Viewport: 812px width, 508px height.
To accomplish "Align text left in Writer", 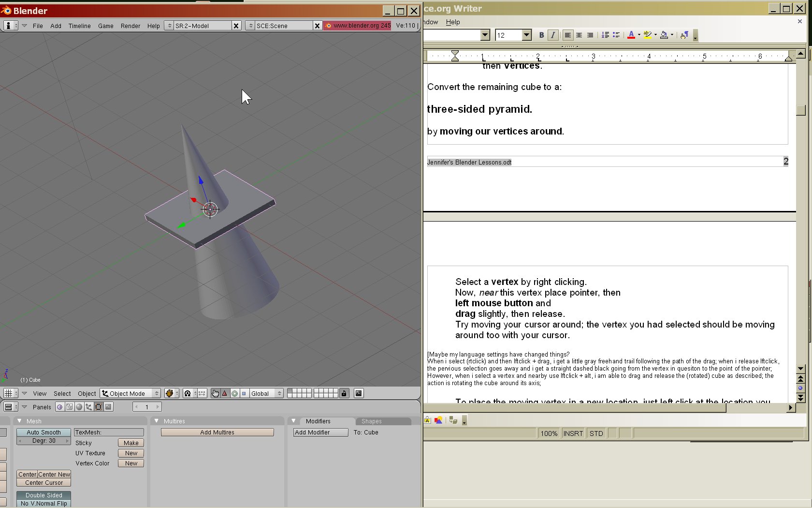I will tap(567, 35).
